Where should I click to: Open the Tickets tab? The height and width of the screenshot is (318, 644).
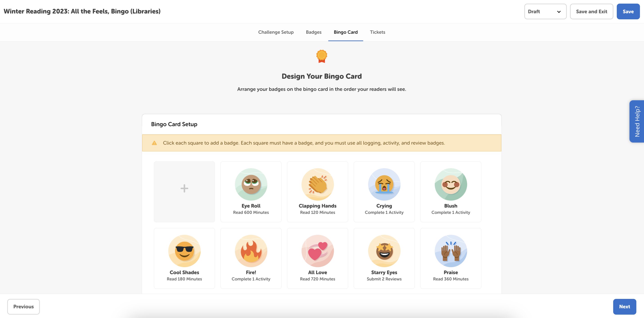tap(378, 32)
